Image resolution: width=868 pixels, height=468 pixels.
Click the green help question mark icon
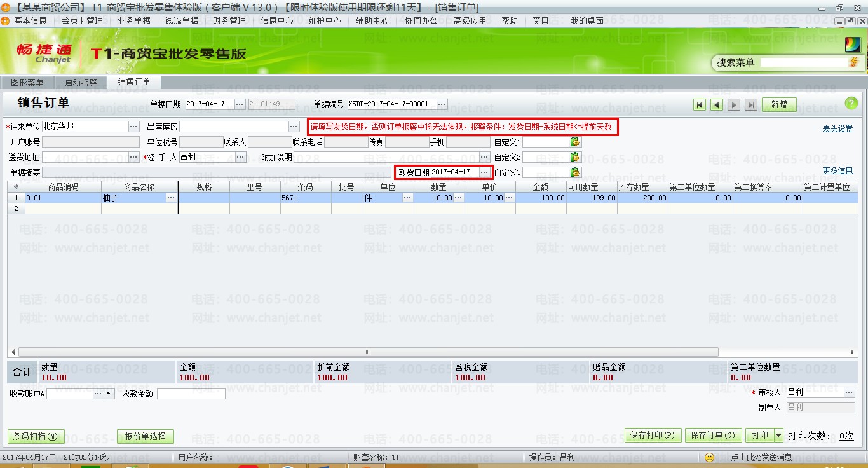click(851, 104)
